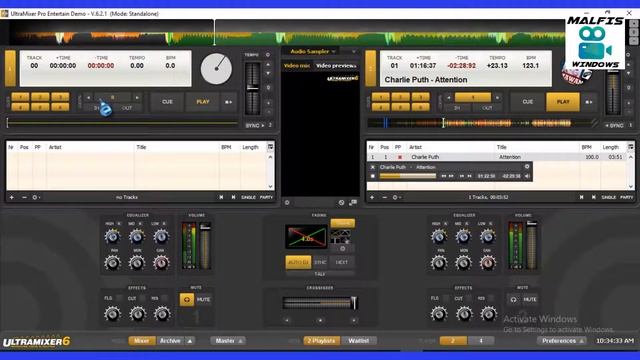Select the Waitlist view tab
Screen dimensions: 640x360
358,340
